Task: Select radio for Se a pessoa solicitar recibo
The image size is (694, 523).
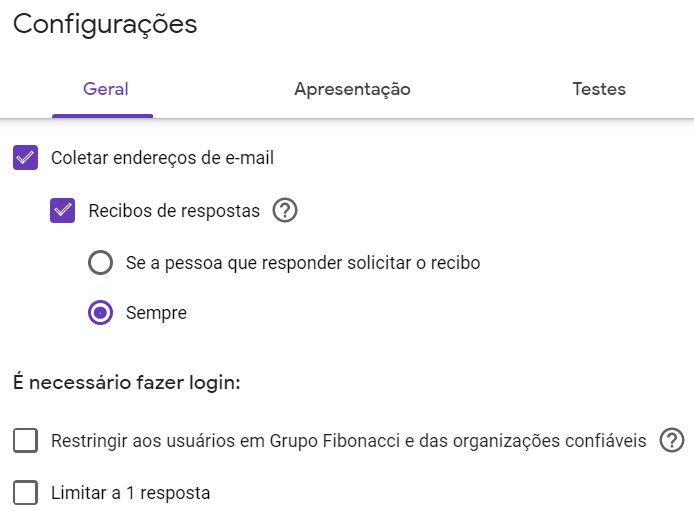Action: (x=100, y=263)
